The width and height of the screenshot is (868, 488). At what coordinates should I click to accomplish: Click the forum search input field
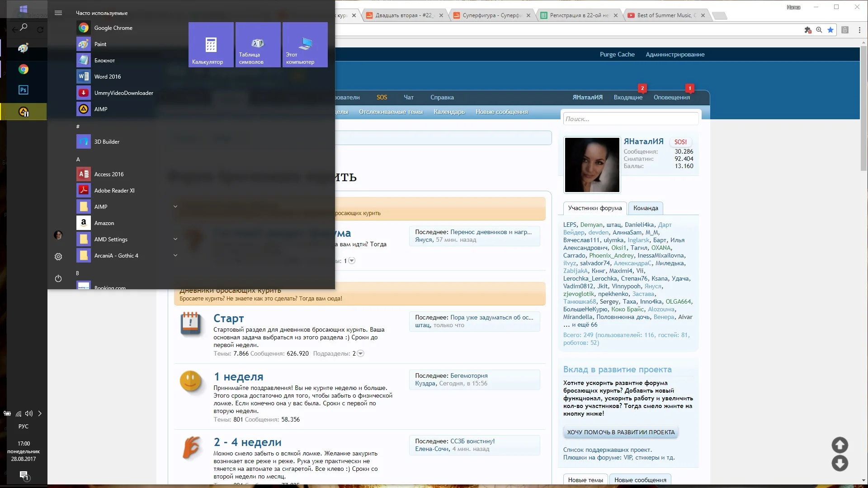[630, 119]
